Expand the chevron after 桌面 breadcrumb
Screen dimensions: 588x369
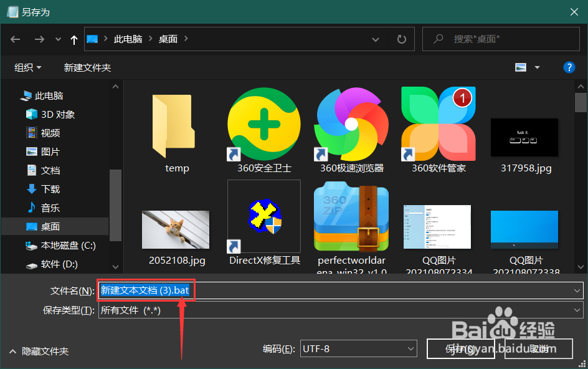click(186, 39)
